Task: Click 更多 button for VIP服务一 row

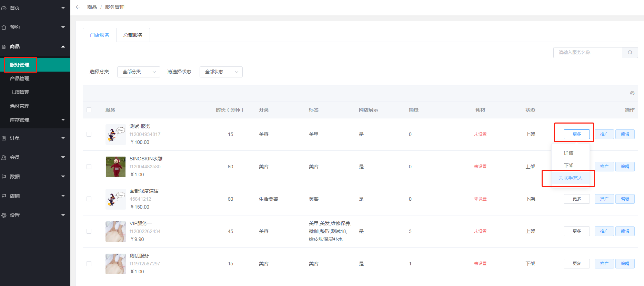Action: click(x=577, y=231)
